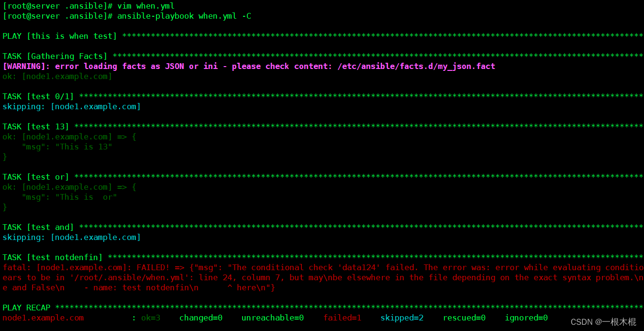
Task: Click the magenta WARNING line about my_json.fact
Action: point(249,66)
